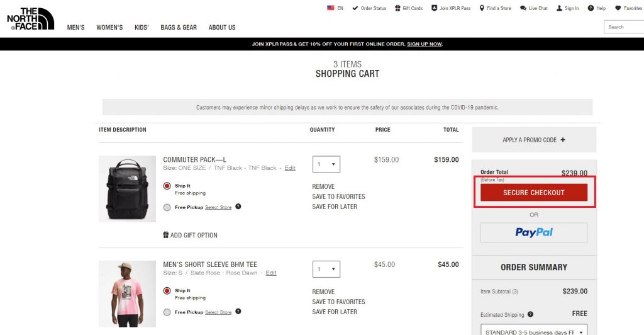Open Gift Cards icon link

click(397, 8)
